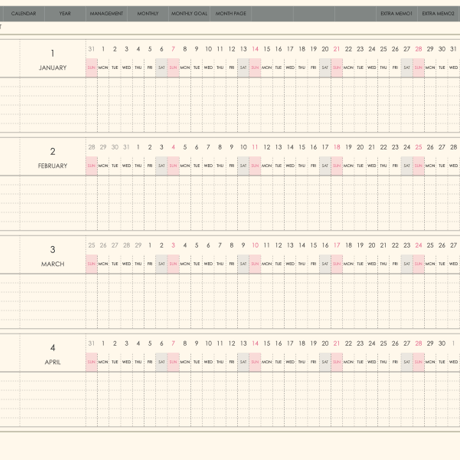Click the JANUARY month label

pyautogui.click(x=53, y=68)
